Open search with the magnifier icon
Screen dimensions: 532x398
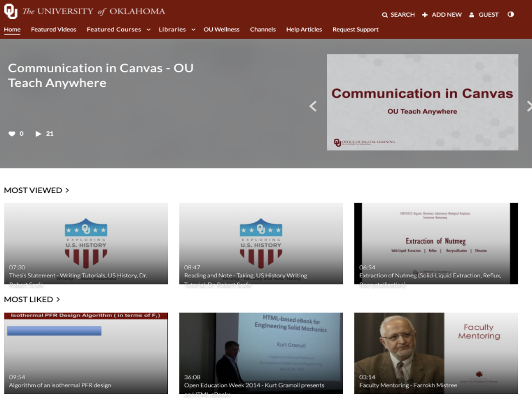pos(385,15)
